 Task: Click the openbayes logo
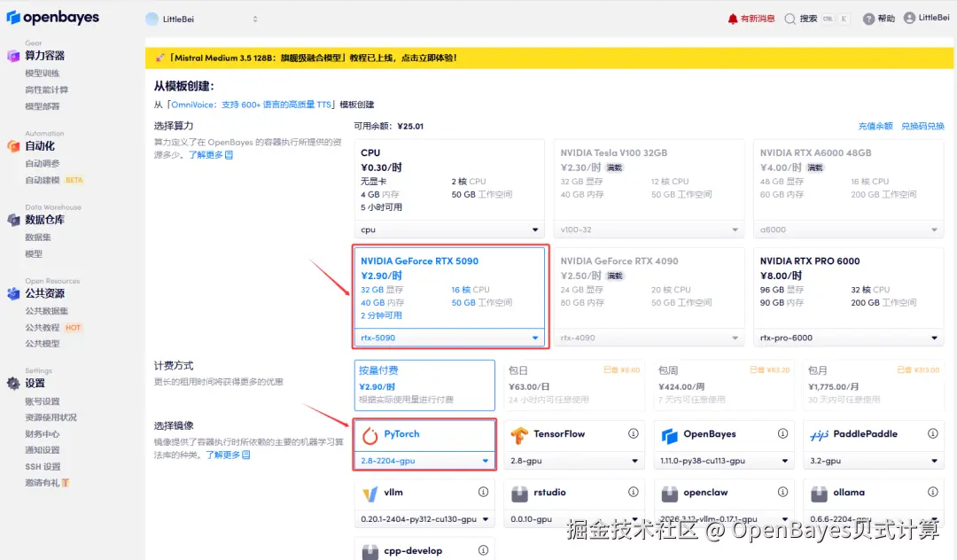[x=52, y=17]
